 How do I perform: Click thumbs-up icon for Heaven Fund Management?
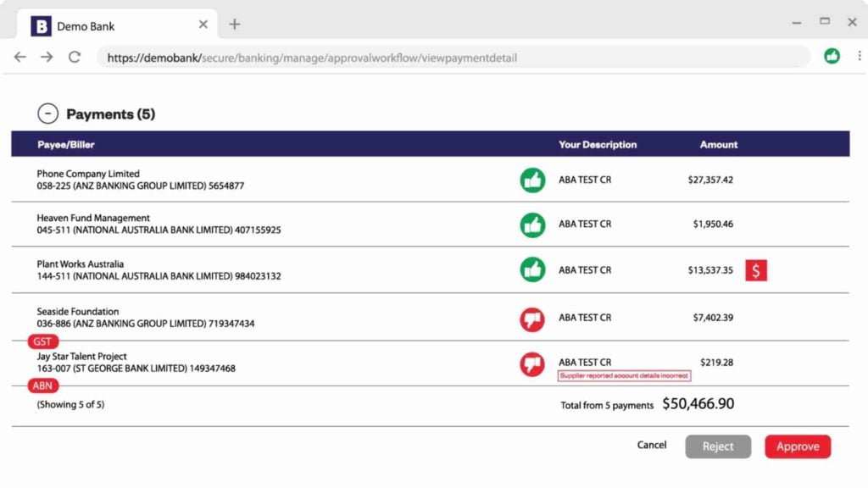(532, 225)
